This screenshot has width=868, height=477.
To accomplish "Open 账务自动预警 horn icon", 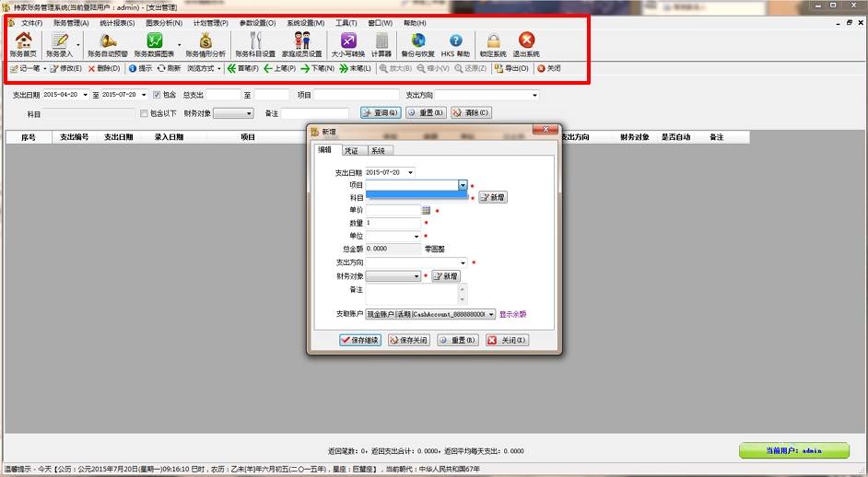I will coord(108,45).
